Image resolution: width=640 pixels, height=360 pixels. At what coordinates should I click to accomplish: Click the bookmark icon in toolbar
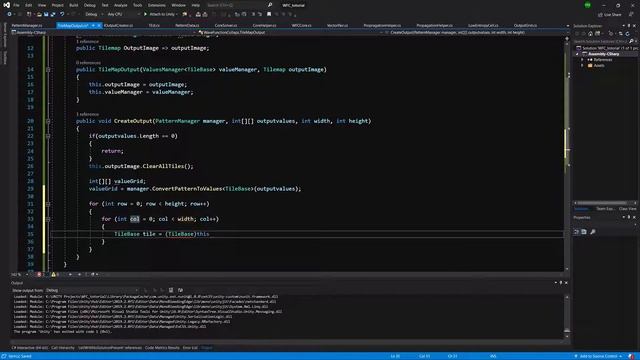pos(269,14)
